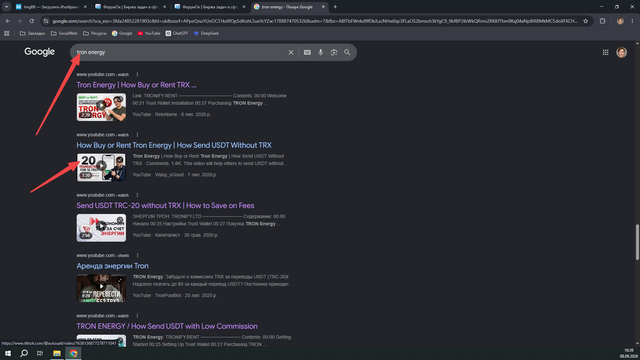Click the www.youtube.com › shorts source line

pyautogui.click(x=102, y=256)
